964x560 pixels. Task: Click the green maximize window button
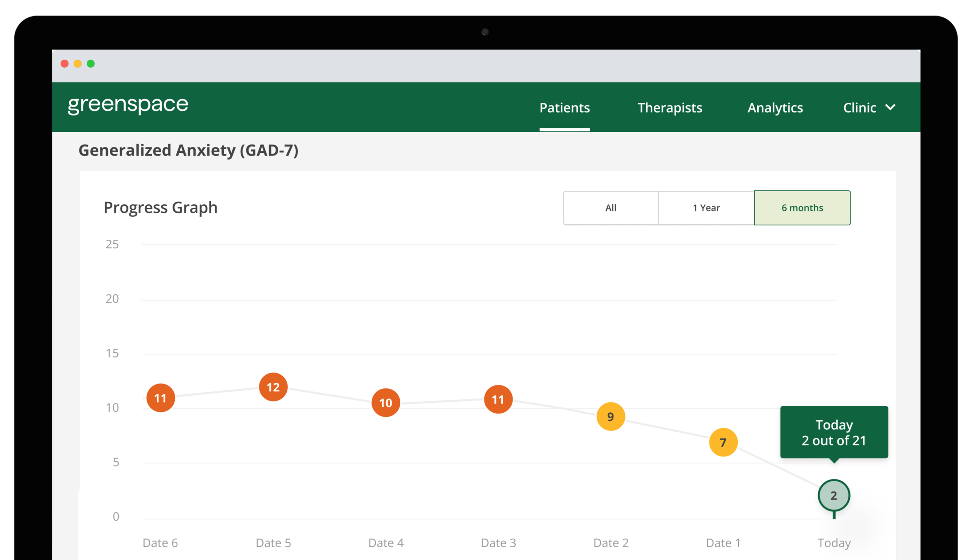tap(91, 64)
